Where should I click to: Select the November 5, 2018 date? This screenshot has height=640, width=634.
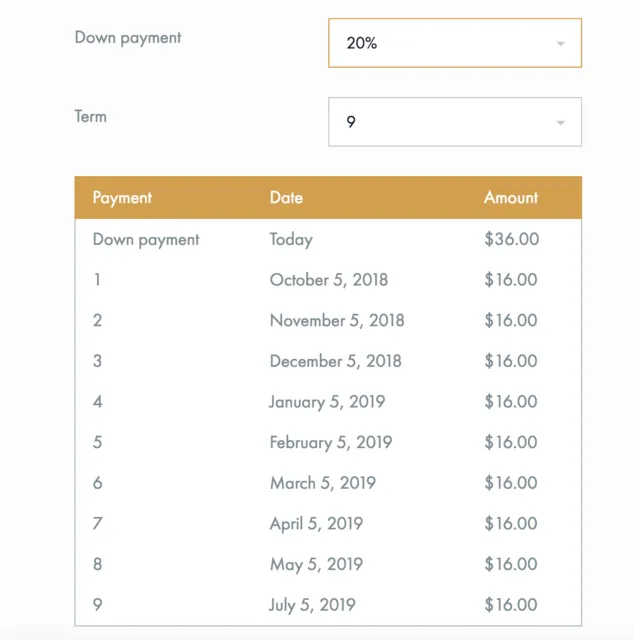337,320
